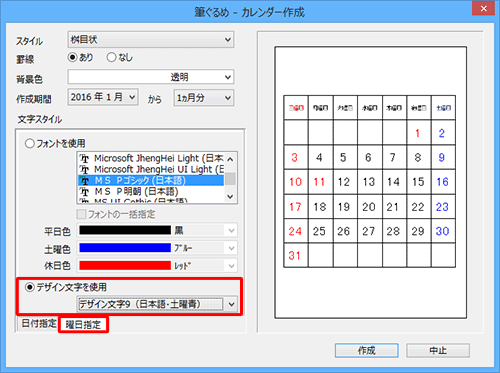Click TrueType icon beside Microsoft JhengHei Light
The image size is (500, 373).
[85, 159]
